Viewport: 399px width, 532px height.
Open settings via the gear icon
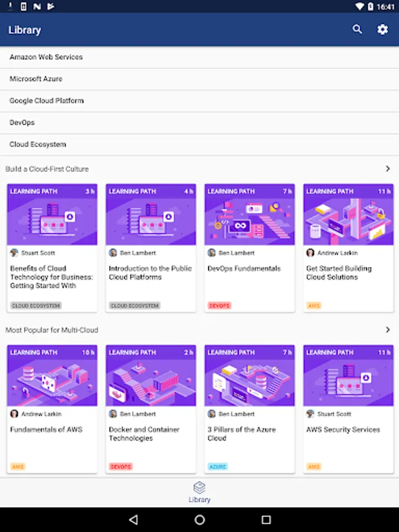click(x=382, y=30)
